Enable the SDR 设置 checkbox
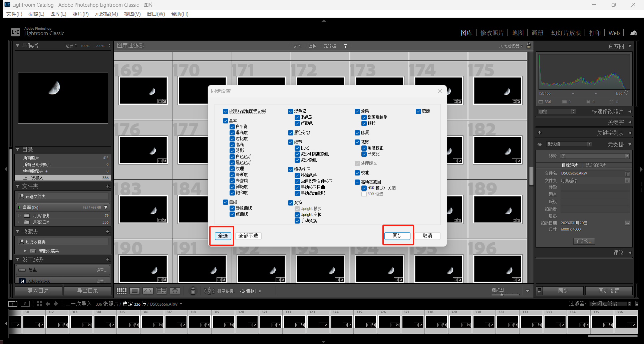This screenshot has width=644, height=344. (364, 194)
